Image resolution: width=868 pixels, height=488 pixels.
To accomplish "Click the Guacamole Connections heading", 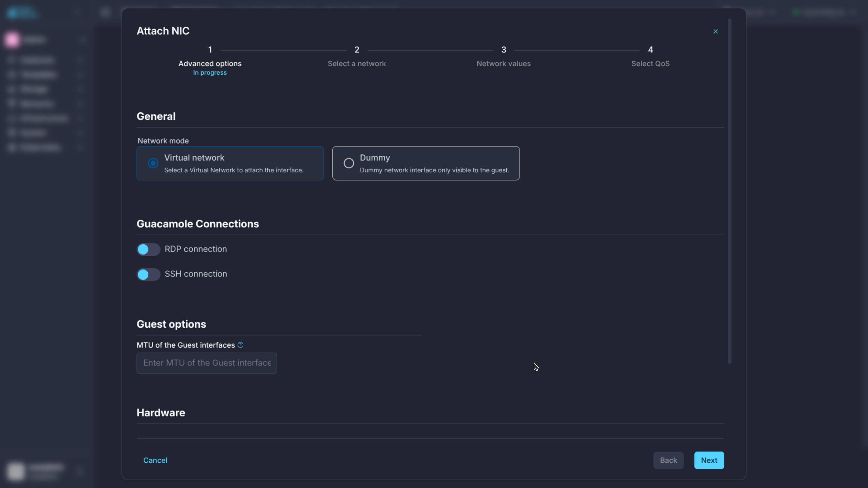I will (197, 224).
